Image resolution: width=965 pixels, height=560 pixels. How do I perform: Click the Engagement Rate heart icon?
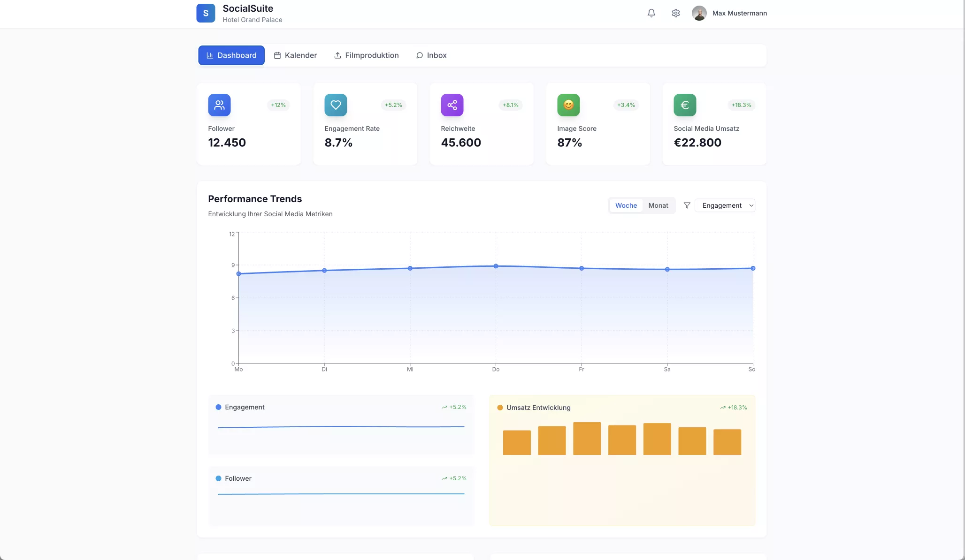336,105
